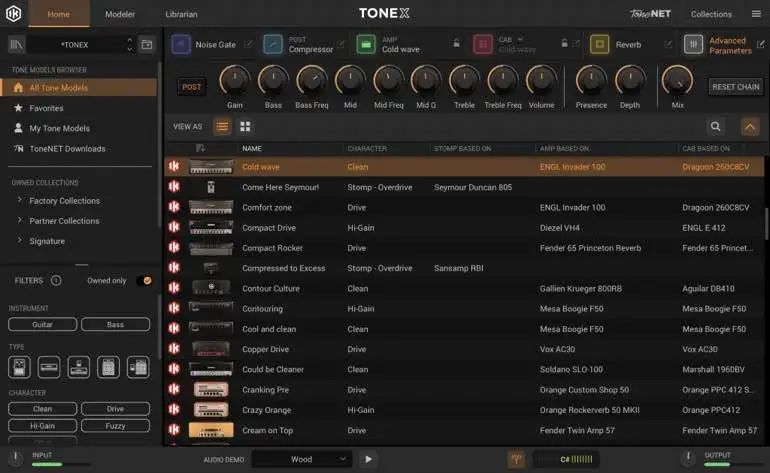Viewport: 770px width, 473px height.
Task: Toggle the Guitar instrument filter
Action: 43,324
